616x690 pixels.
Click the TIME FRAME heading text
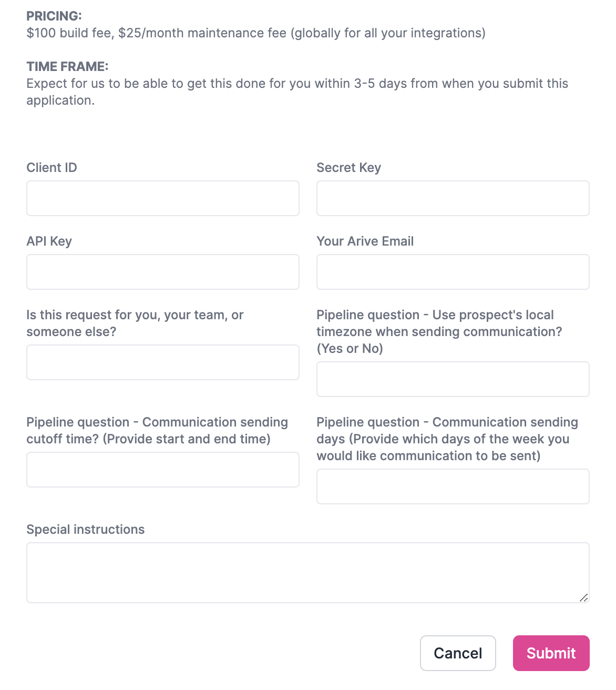point(67,67)
